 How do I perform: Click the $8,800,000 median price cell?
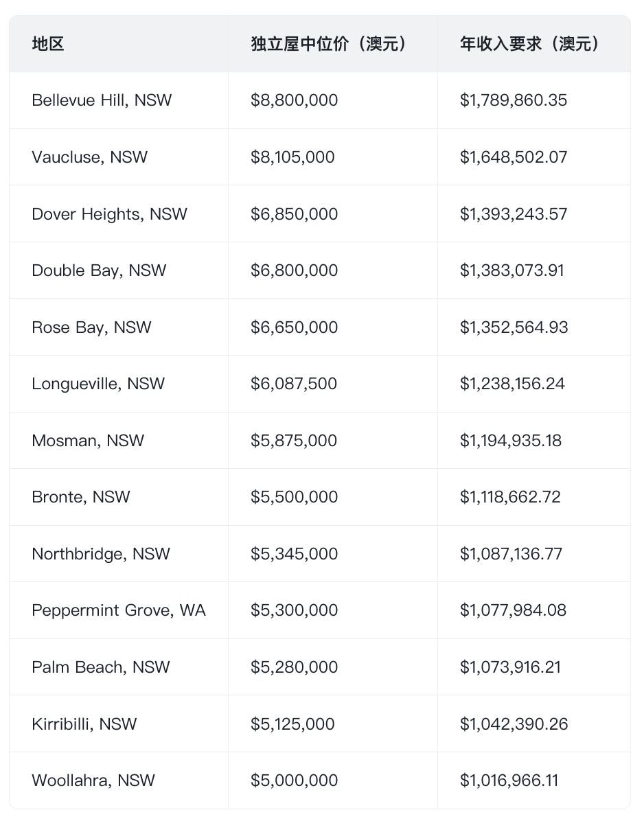[x=294, y=100]
